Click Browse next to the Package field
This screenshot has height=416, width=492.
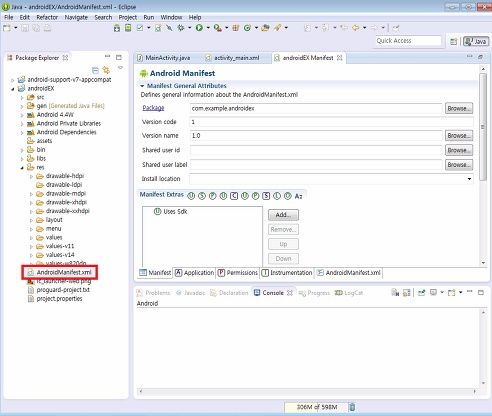(x=459, y=108)
